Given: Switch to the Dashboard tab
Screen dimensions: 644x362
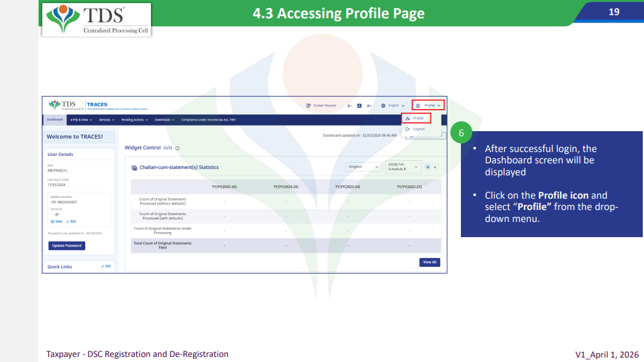Looking at the screenshot, I should coord(55,119).
